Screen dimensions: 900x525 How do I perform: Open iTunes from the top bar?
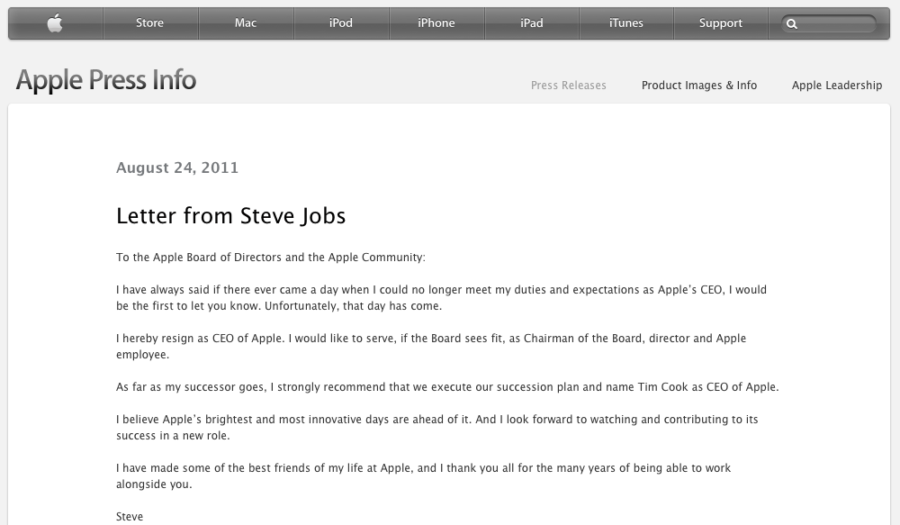click(x=626, y=23)
